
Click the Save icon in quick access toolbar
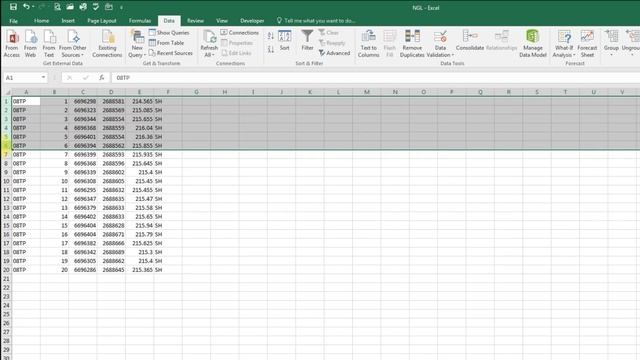[x=13, y=7]
